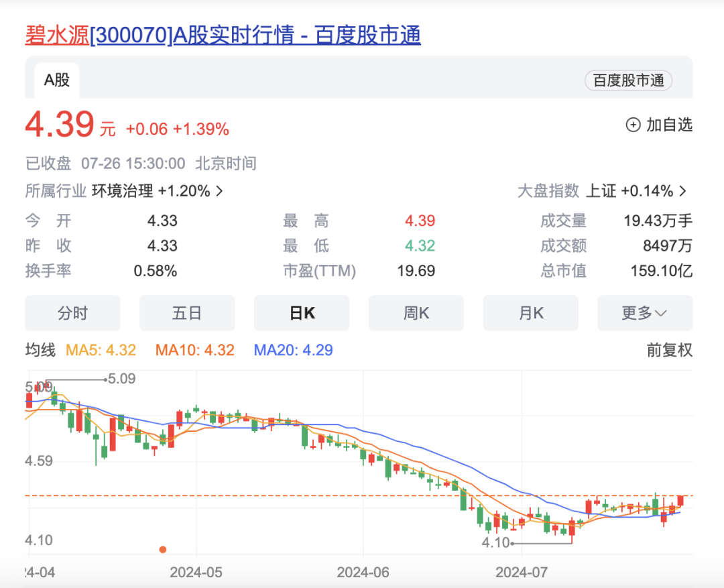Click the 已收盘 07-26 15:30:00 timestamp

click(141, 164)
